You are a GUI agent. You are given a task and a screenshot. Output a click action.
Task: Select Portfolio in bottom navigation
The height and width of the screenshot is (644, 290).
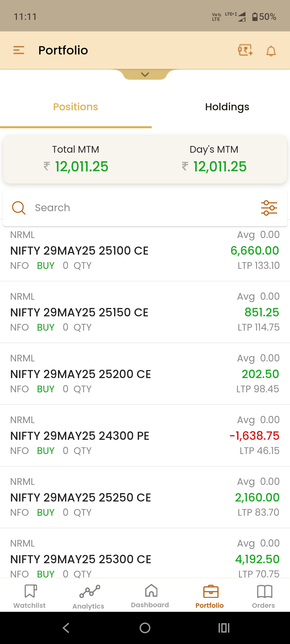click(x=210, y=596)
